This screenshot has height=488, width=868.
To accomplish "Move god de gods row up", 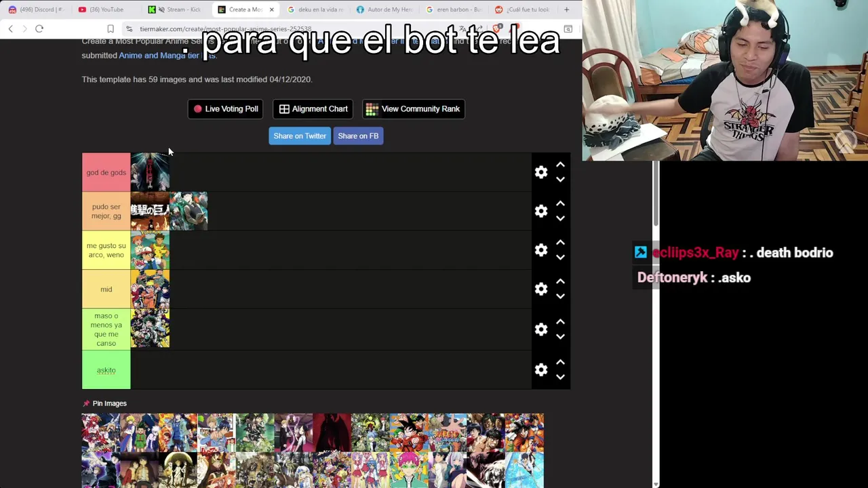I will pos(560,165).
